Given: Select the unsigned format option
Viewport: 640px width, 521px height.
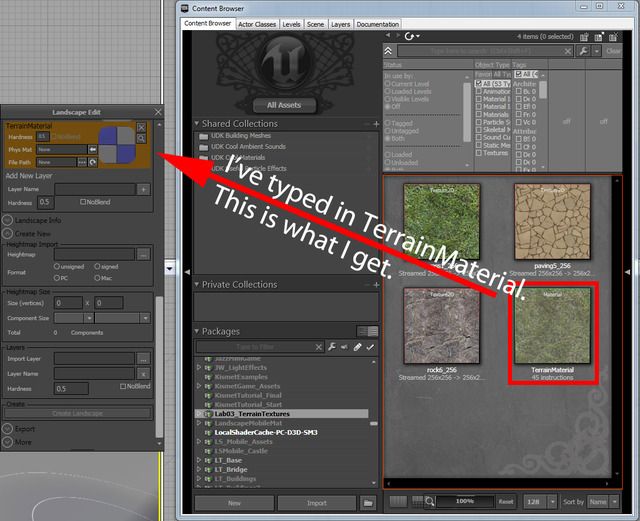Looking at the screenshot, I should 57,266.
